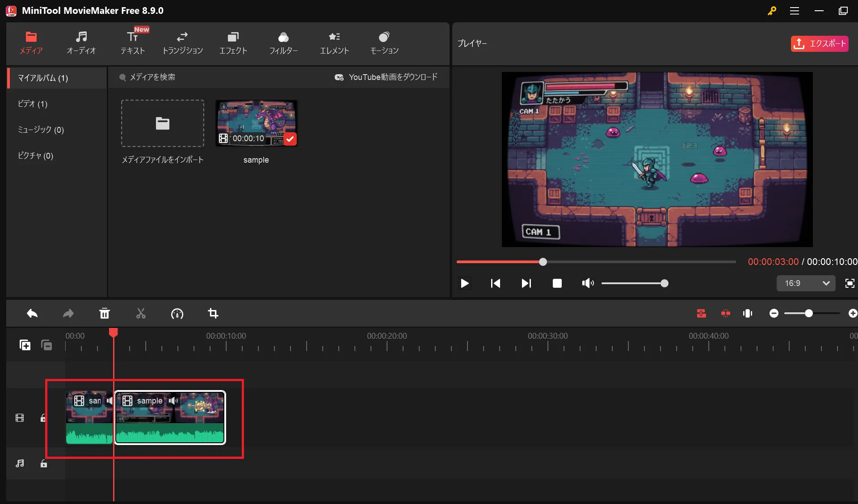Toggle the music track lock
This screenshot has width=858, height=504.
pyautogui.click(x=43, y=463)
